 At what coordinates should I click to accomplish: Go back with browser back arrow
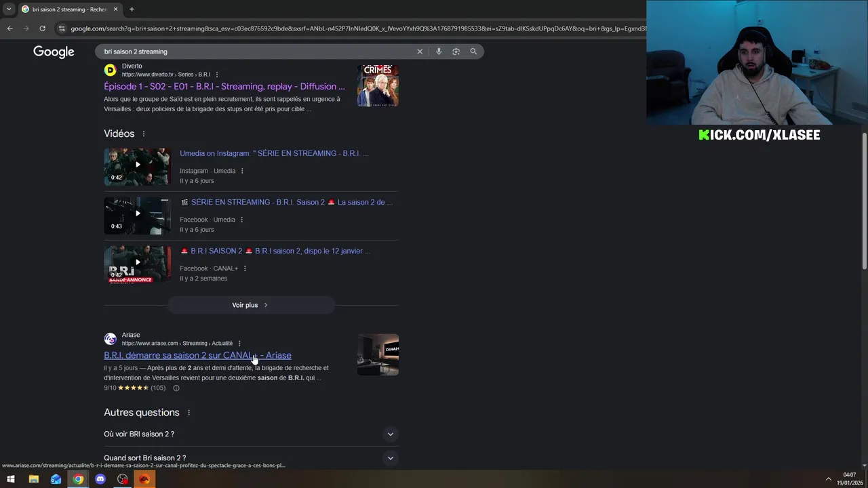[x=9, y=28]
